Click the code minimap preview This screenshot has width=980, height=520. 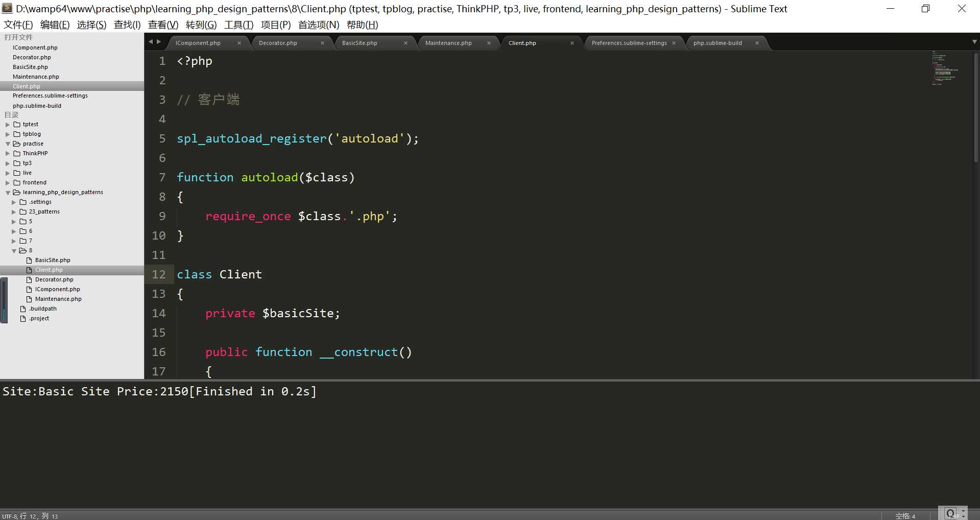(945, 67)
